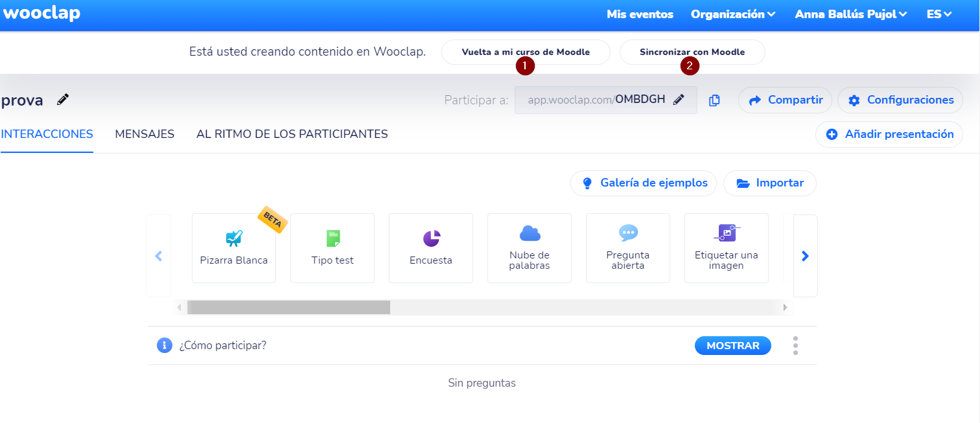Add a Tipo test question
This screenshot has width=980, height=423.
[x=332, y=248]
